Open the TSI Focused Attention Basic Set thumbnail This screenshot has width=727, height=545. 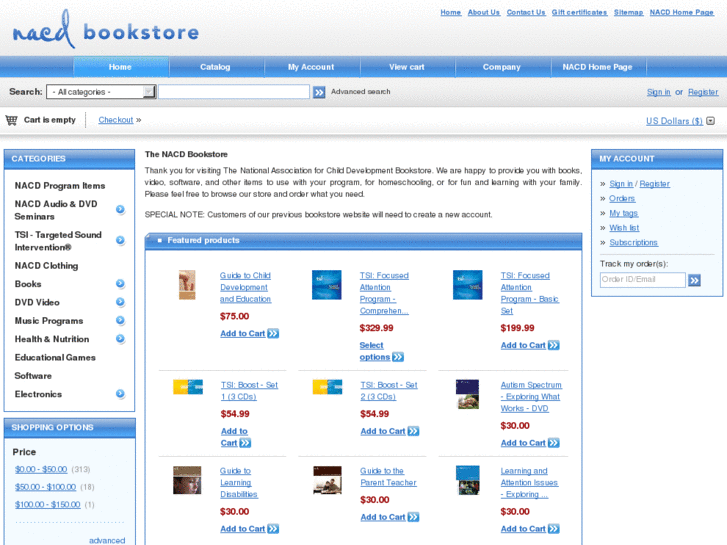(x=467, y=285)
